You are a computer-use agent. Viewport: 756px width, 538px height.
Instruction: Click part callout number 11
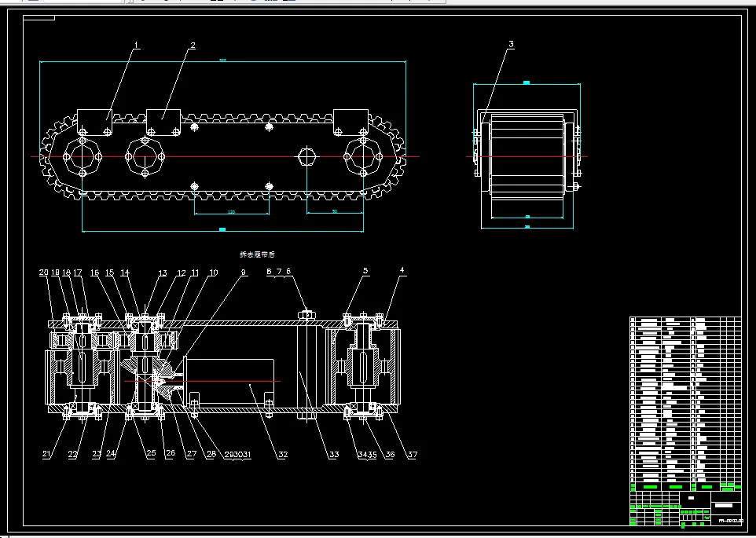coord(195,273)
